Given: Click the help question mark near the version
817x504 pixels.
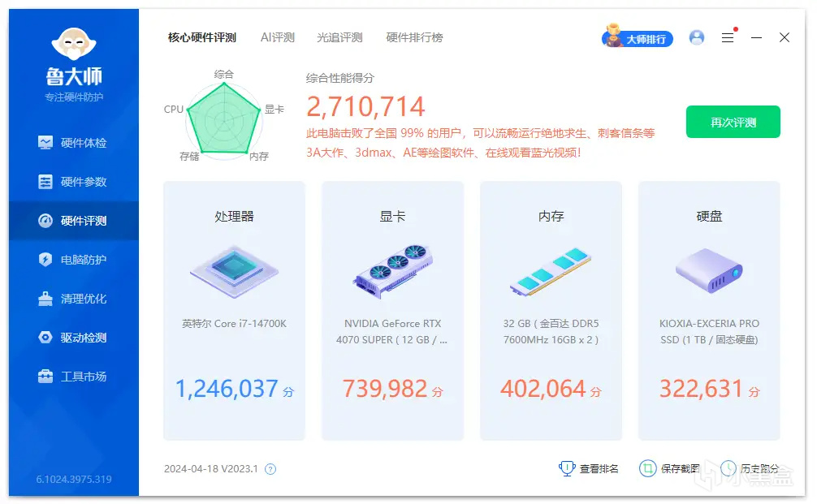Looking at the screenshot, I should click(x=271, y=469).
